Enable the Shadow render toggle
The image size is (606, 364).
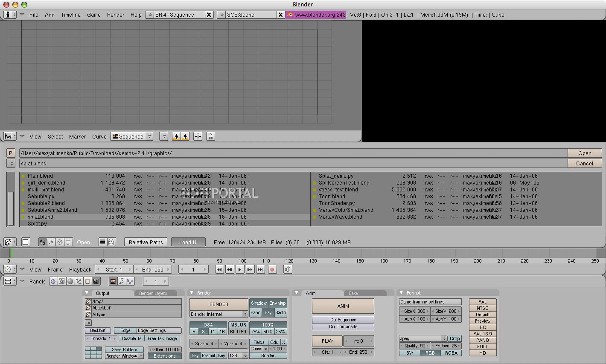tap(259, 303)
